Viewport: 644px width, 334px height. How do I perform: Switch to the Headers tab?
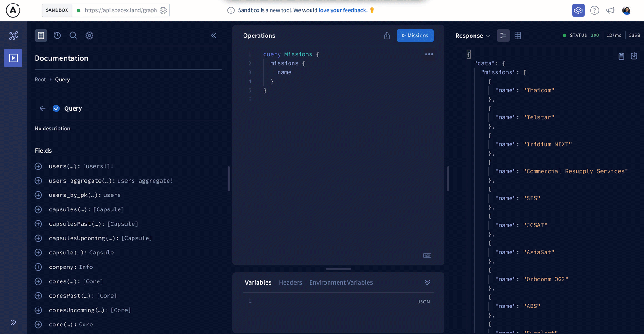pyautogui.click(x=290, y=282)
